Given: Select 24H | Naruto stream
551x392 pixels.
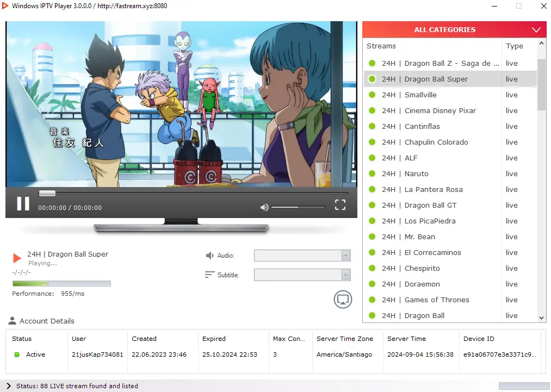Looking at the screenshot, I should pos(450,173).
